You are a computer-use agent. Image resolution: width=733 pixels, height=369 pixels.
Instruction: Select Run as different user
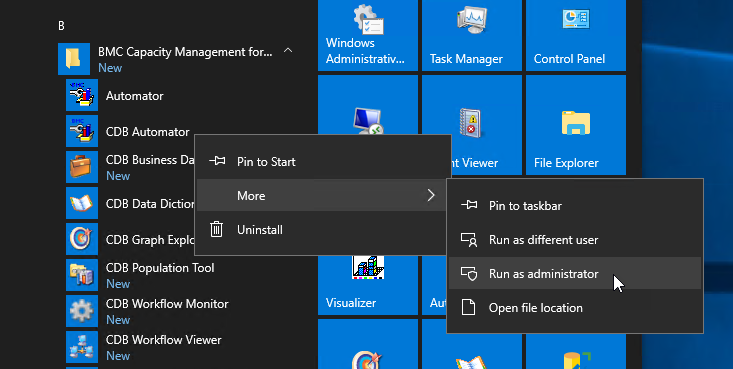coord(575,240)
